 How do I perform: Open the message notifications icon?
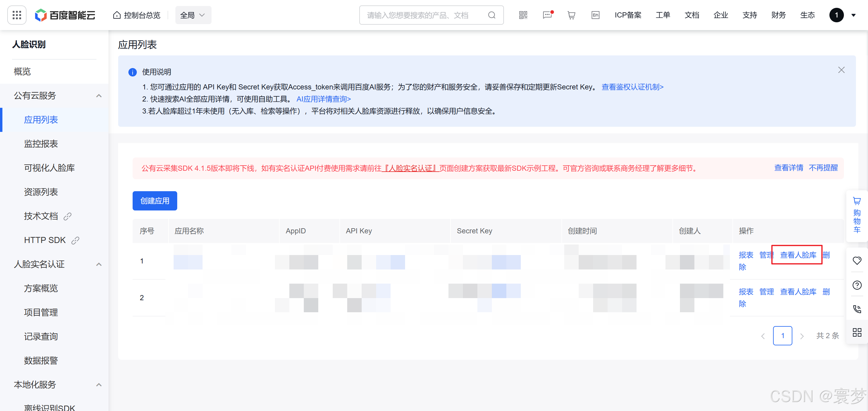[x=547, y=15]
